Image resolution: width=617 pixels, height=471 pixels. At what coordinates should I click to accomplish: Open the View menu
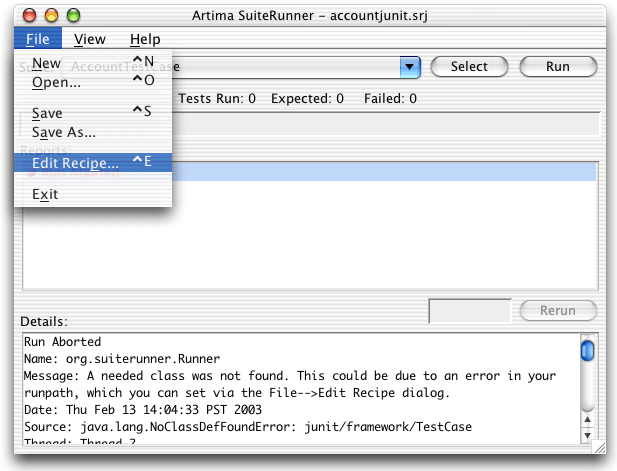[x=90, y=39]
